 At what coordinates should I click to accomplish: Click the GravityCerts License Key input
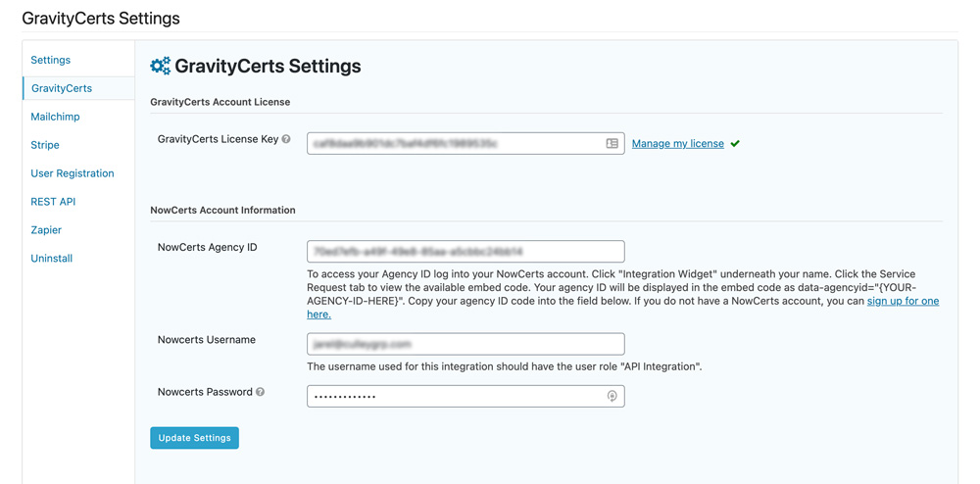[465, 144]
